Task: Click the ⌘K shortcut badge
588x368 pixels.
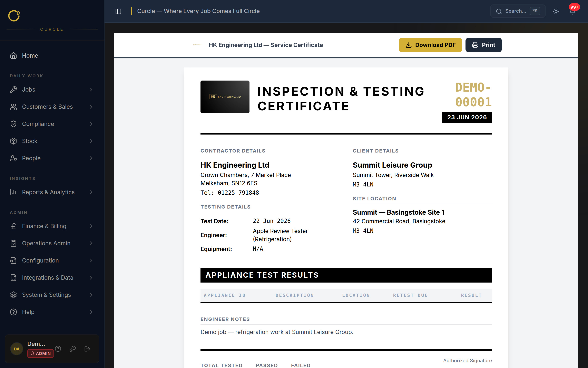Action: 535,11
